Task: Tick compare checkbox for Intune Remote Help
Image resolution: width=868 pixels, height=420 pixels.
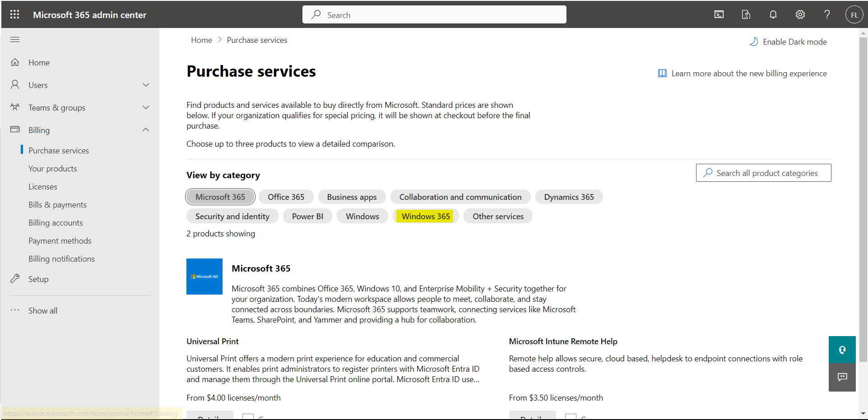Action: coord(571,416)
